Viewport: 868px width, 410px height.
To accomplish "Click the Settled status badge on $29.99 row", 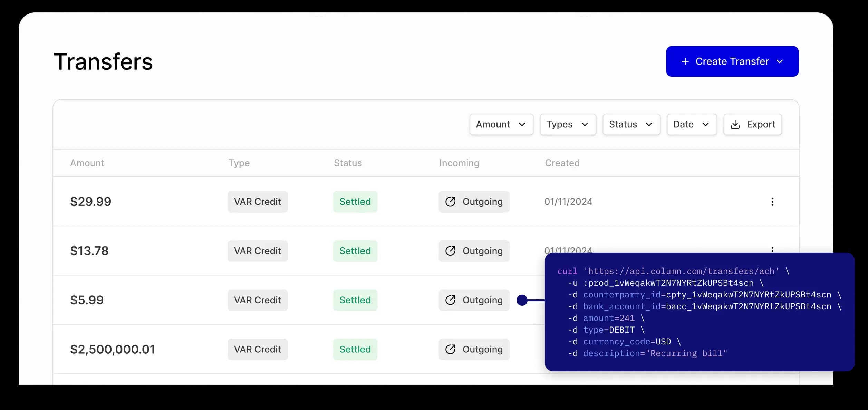I will coord(355,202).
